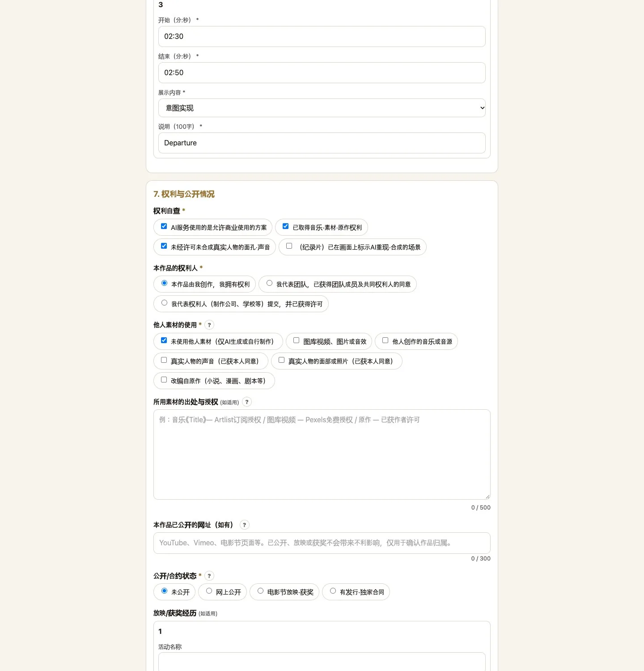Click the 放映/获奖经历 label
Image resolution: width=644 pixels, height=671 pixels.
(x=175, y=613)
